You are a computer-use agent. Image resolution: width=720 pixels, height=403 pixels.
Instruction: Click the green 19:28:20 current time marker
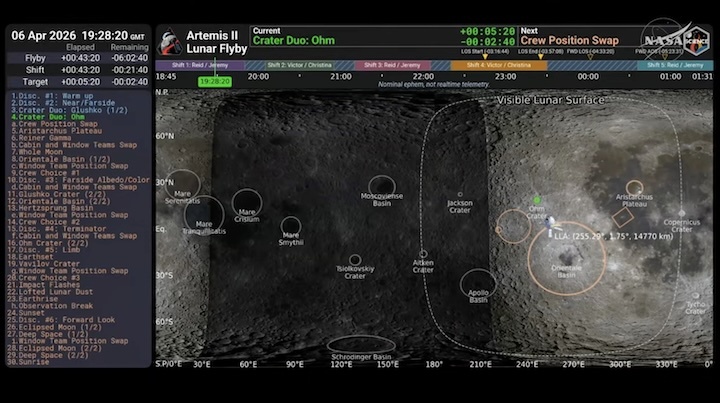215,82
